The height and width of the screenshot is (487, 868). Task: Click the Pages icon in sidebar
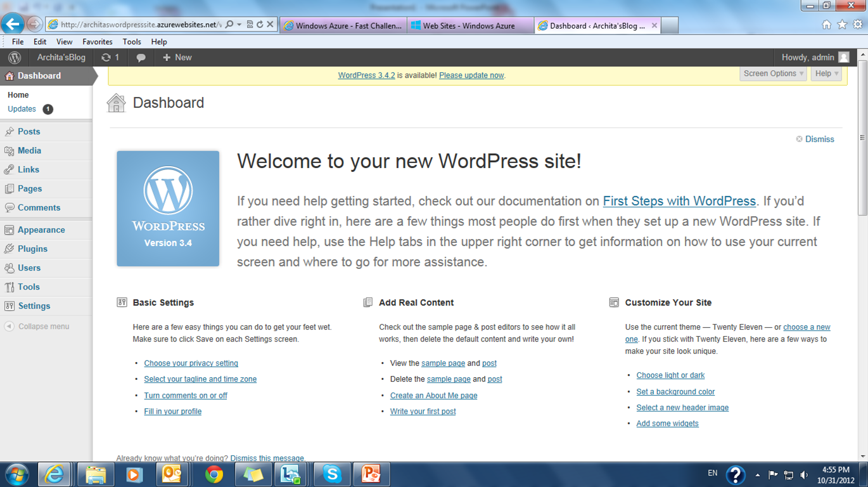click(9, 189)
